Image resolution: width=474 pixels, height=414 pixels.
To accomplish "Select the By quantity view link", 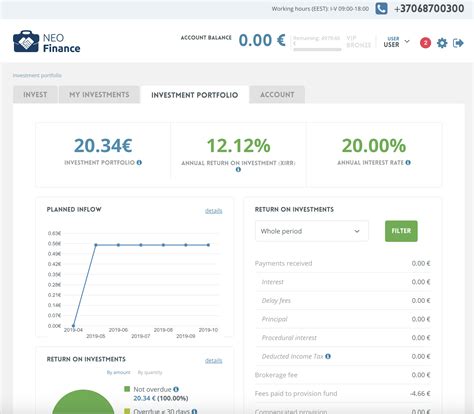I will tap(150, 372).
